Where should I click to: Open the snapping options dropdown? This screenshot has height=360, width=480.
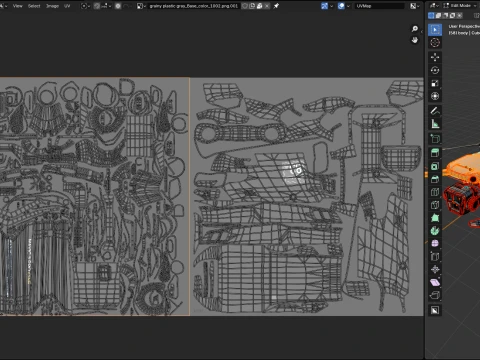[x=106, y=6]
